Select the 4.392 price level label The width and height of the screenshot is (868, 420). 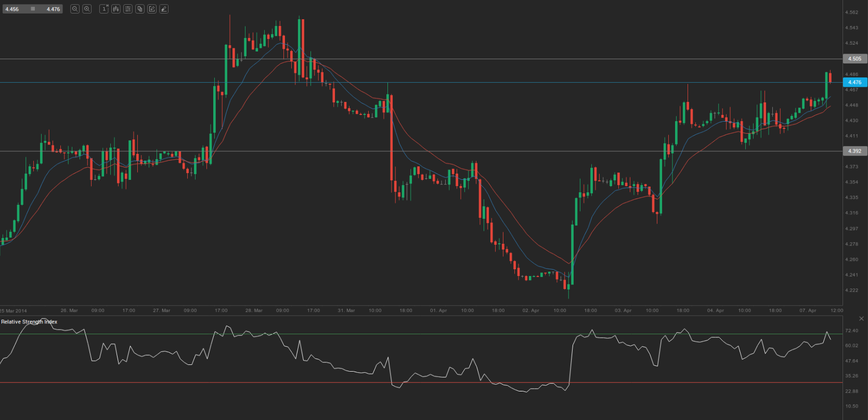pos(854,151)
